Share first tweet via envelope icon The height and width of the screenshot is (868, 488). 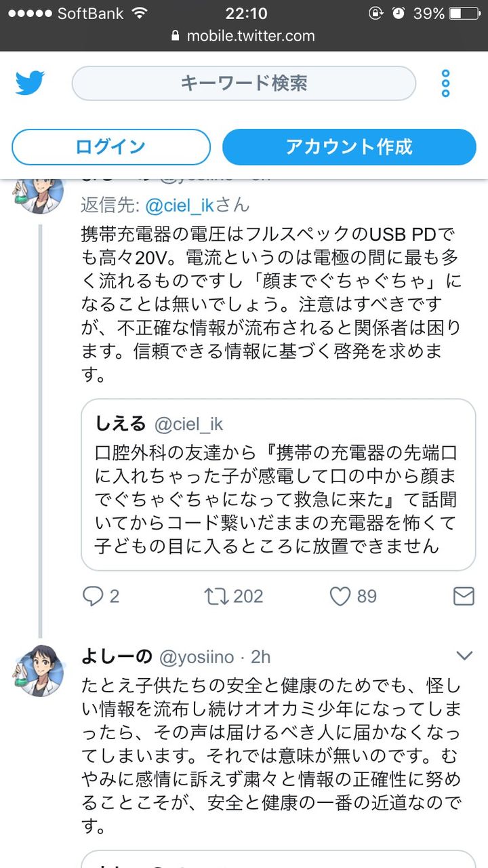463,596
